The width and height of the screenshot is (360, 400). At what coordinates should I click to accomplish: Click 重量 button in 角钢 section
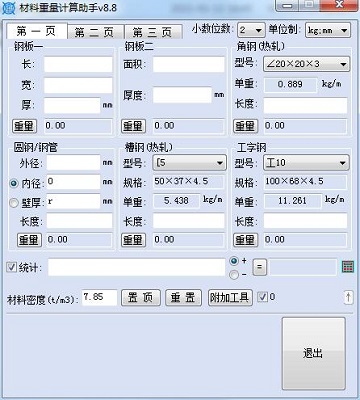click(x=245, y=126)
